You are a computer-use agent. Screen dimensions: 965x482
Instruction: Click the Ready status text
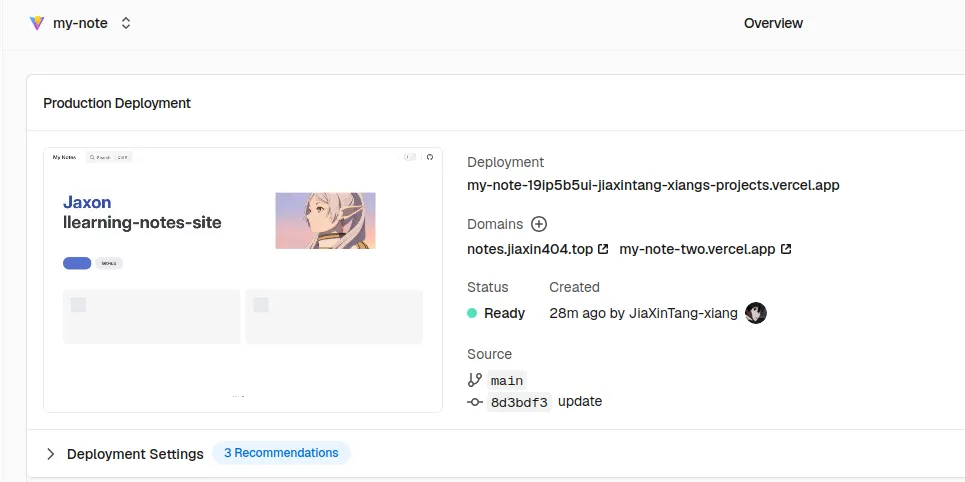click(x=505, y=313)
